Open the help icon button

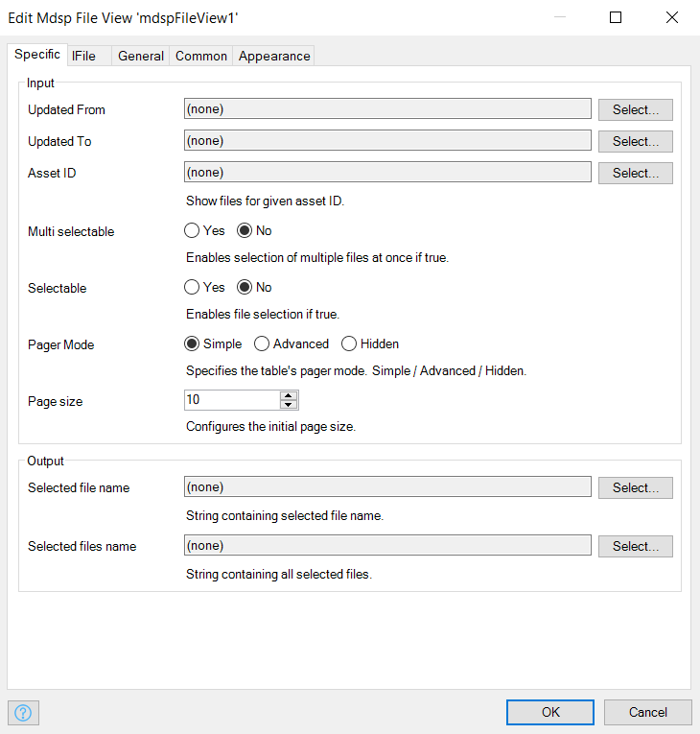tap(23, 713)
